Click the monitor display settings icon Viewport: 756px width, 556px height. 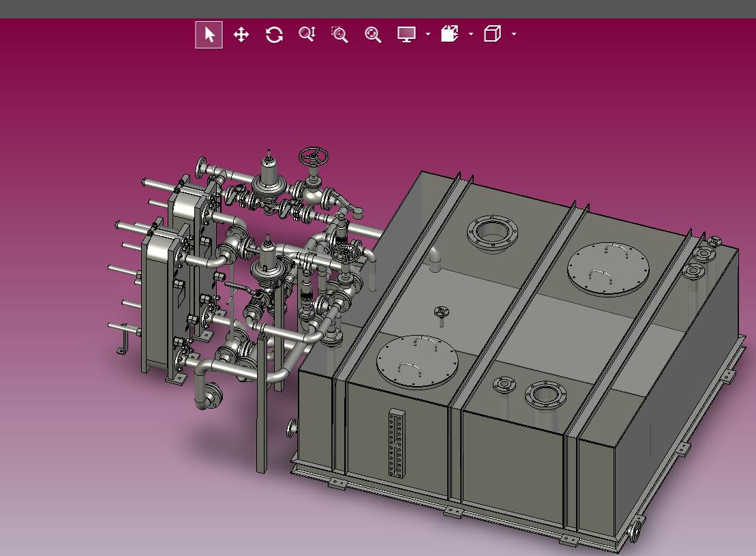(x=406, y=34)
